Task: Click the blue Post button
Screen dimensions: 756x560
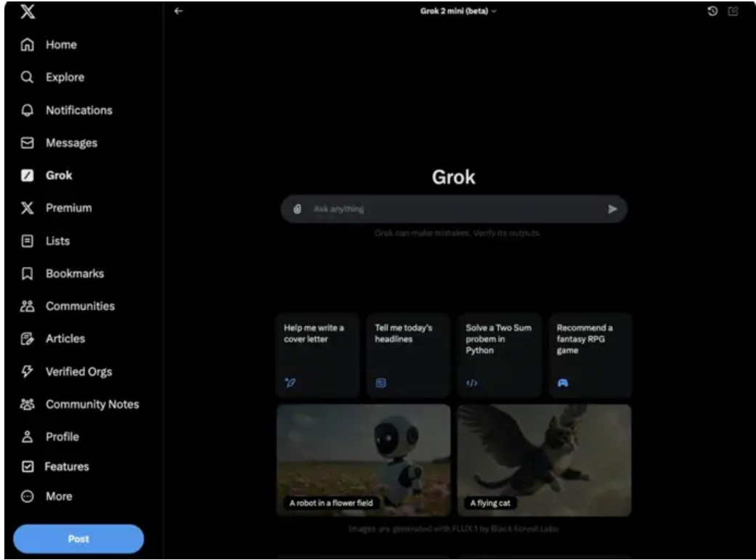Action: [78, 538]
